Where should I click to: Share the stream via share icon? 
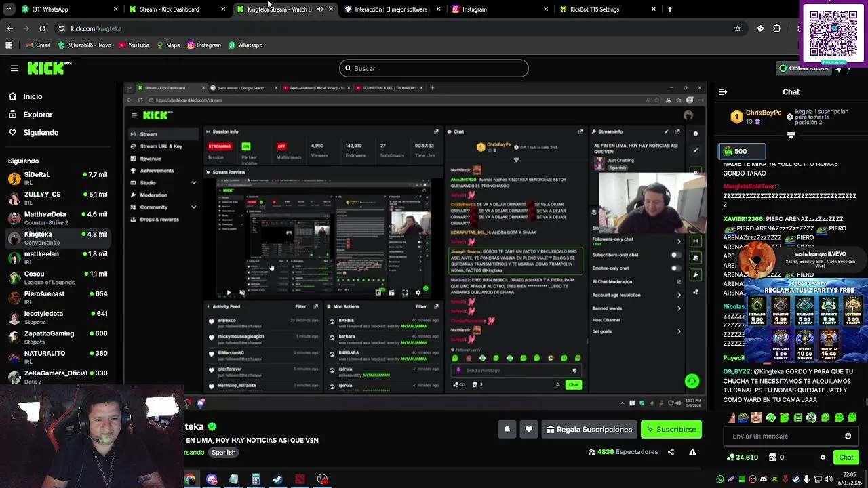pos(671,452)
